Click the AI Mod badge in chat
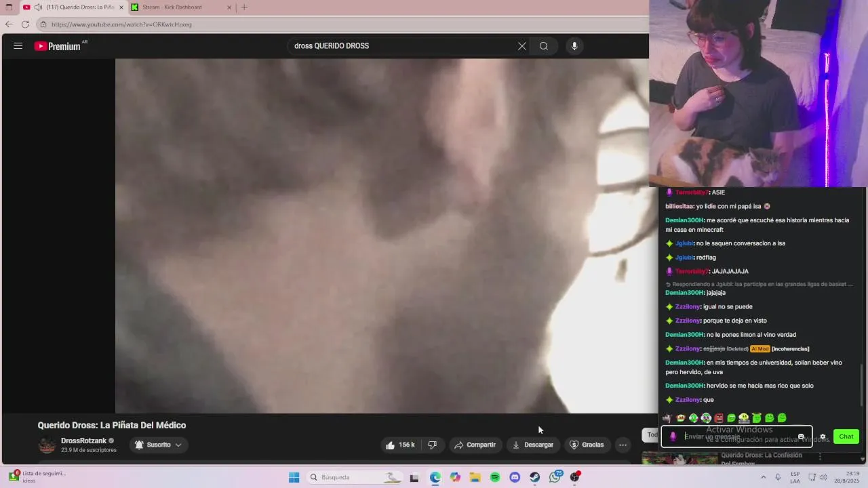868x488 pixels. 759,349
